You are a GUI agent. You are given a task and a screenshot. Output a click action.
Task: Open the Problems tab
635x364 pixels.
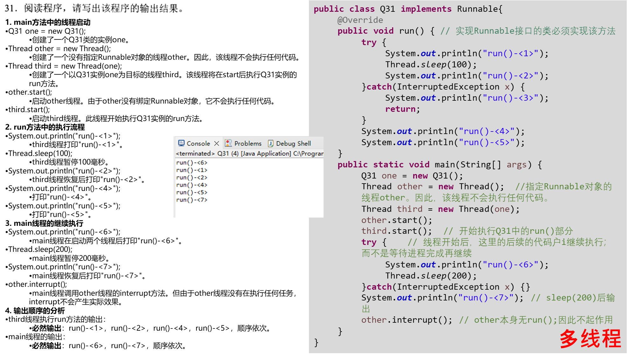[x=248, y=143]
